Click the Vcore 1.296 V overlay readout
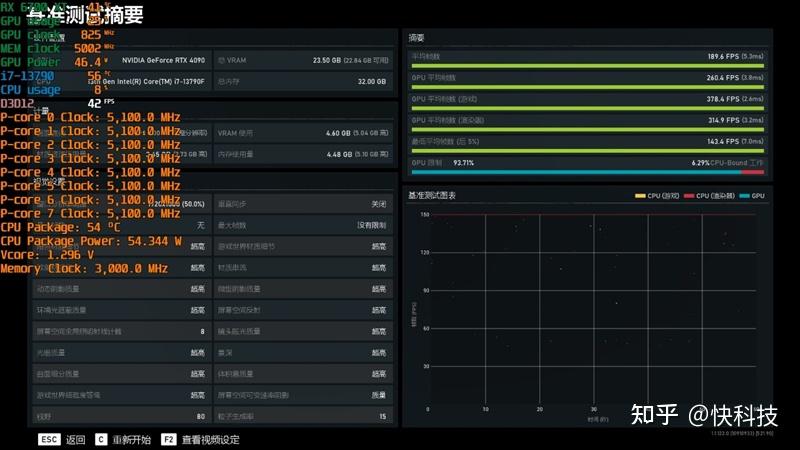The image size is (800, 450). [x=47, y=255]
